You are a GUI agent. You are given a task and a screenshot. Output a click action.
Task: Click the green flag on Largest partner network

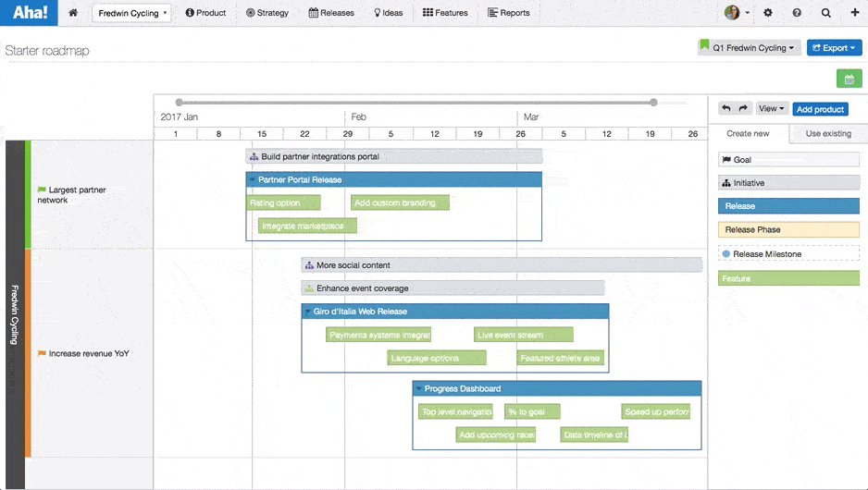pos(42,190)
